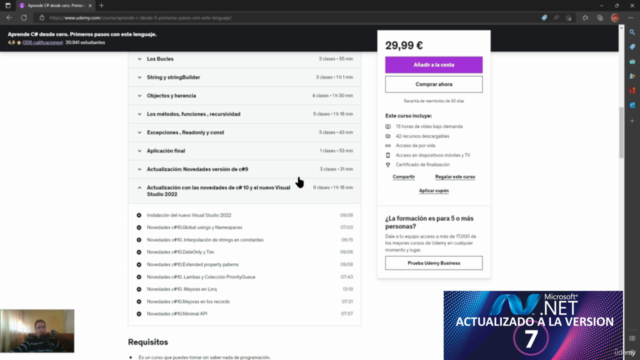640x360 pixels.
Task: Click 'Acceso en dispositivos móviles y TV' text
Action: pos(433,156)
